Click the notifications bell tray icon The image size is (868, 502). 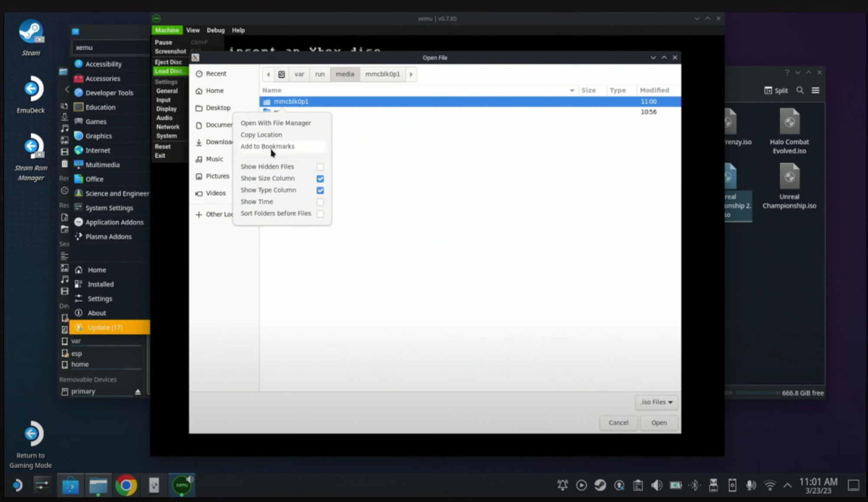(562, 485)
